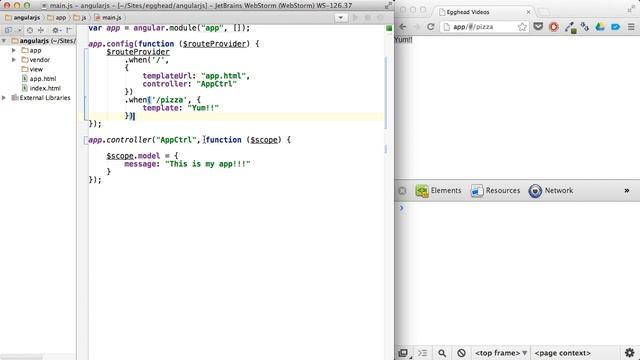Open the project panel gear settings
640x360 pixels.
tap(56, 30)
